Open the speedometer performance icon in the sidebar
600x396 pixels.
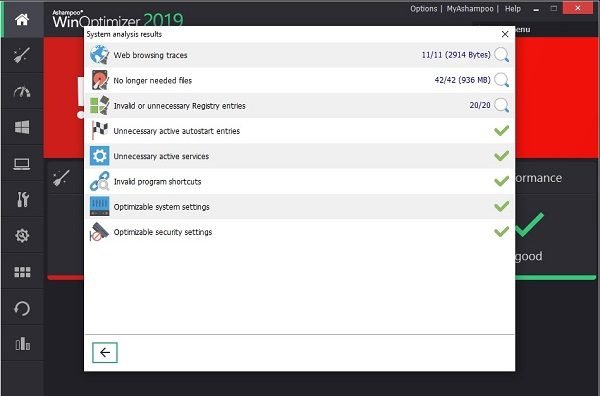point(22,91)
